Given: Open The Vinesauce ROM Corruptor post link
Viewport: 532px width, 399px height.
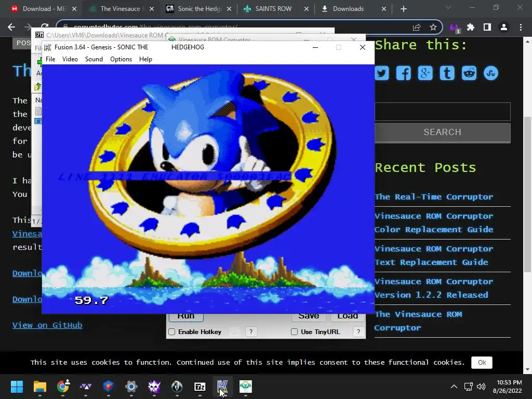Looking at the screenshot, I should point(418,321).
